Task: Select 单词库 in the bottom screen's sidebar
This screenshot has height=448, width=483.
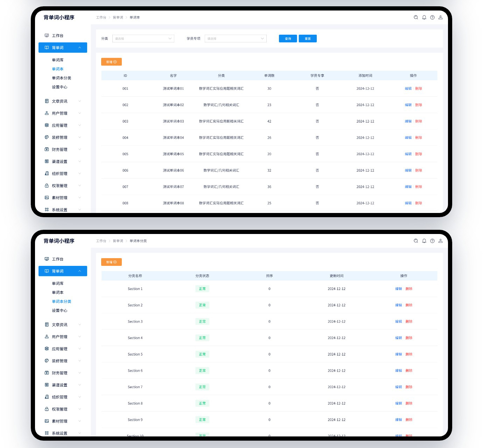Action: (58, 283)
